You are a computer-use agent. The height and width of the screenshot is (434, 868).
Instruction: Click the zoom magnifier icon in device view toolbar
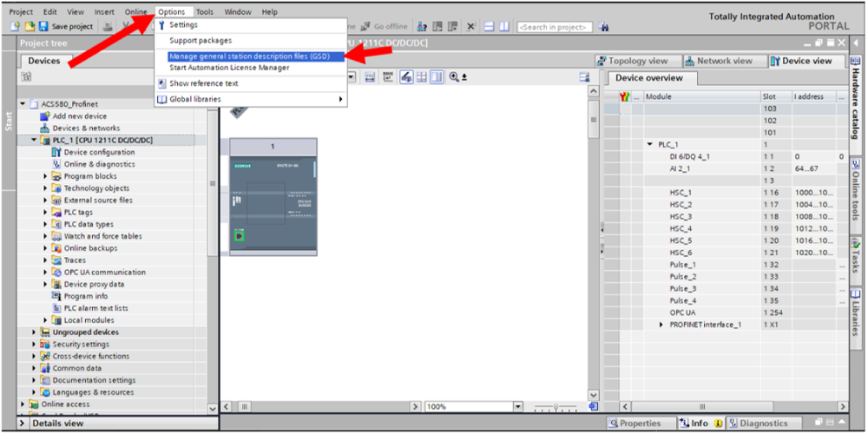pyautogui.click(x=455, y=78)
